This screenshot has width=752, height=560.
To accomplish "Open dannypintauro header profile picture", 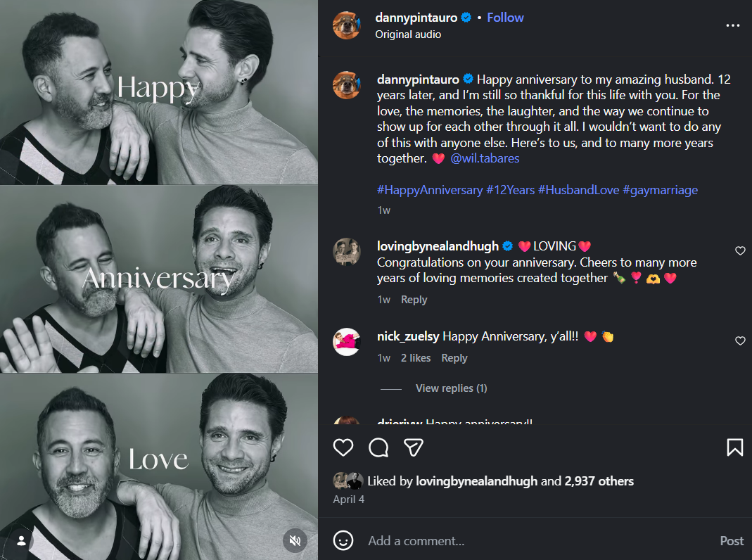I will 347,25.
